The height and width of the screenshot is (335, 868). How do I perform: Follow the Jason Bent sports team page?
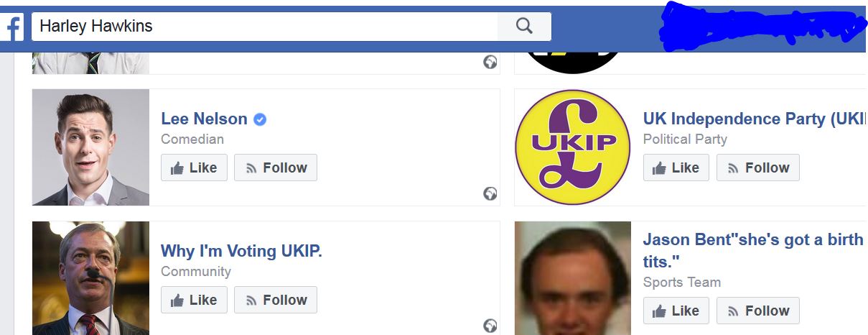tap(758, 311)
